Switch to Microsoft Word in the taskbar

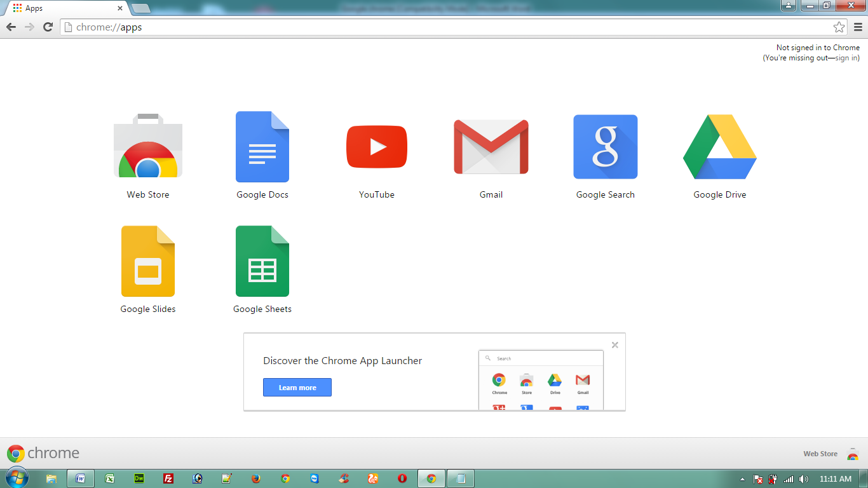pyautogui.click(x=81, y=478)
